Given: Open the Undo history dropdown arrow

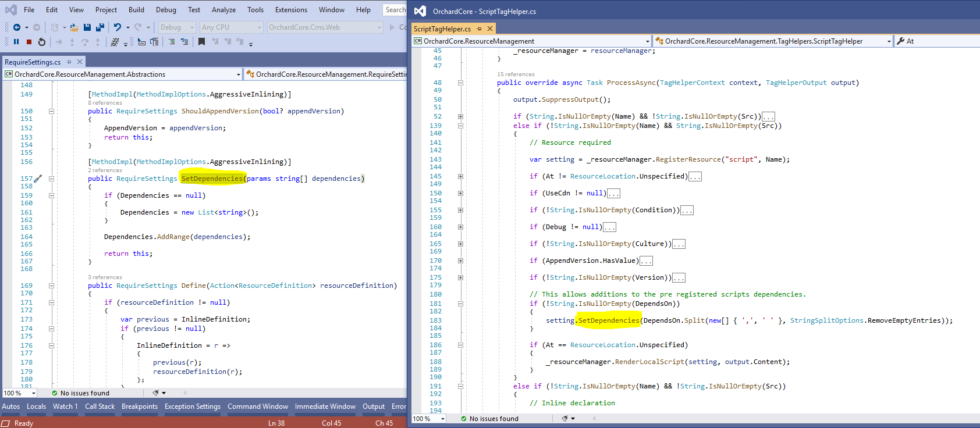Looking at the screenshot, I should [x=127, y=27].
